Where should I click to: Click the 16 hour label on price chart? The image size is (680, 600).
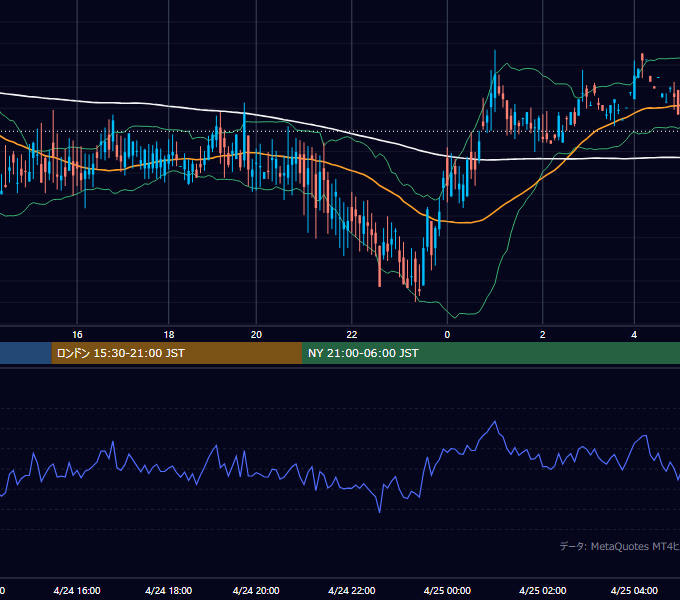77,335
